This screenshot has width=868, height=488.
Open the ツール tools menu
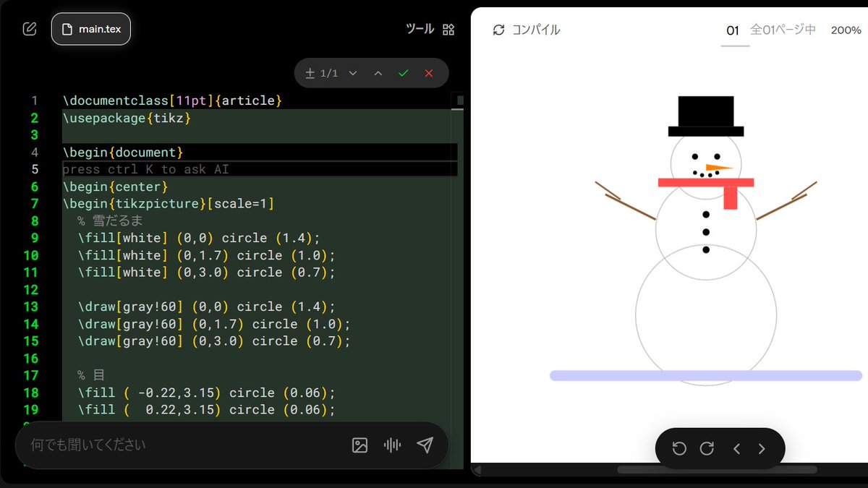tap(420, 29)
